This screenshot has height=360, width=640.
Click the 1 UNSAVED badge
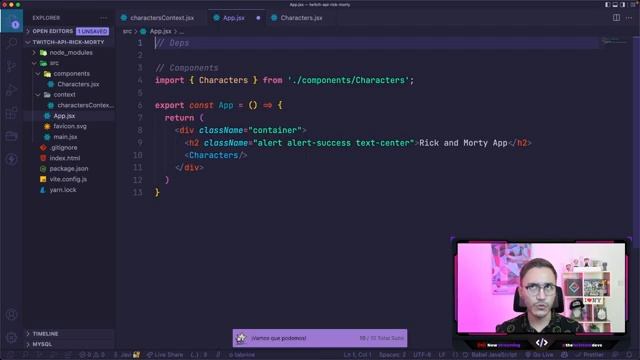point(93,31)
